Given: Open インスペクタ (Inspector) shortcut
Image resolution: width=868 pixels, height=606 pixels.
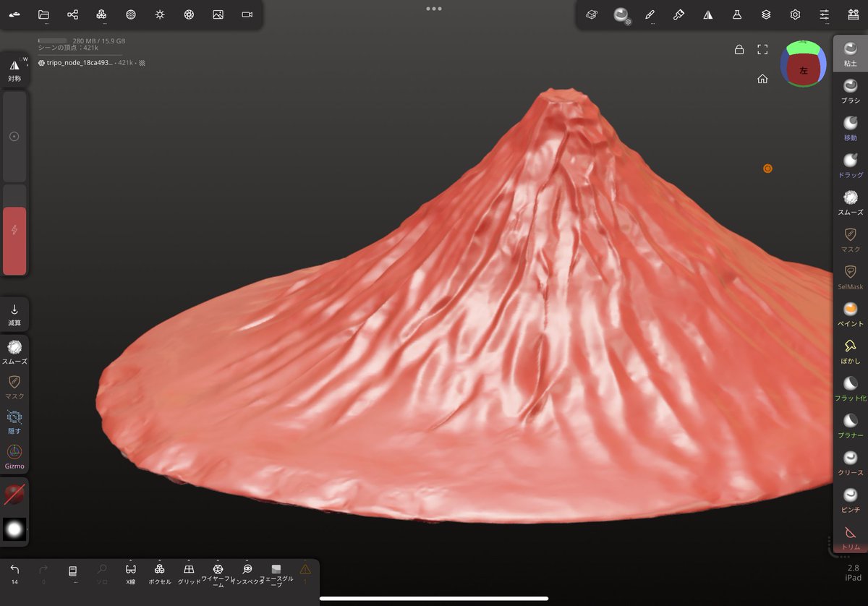Looking at the screenshot, I should pos(247,574).
